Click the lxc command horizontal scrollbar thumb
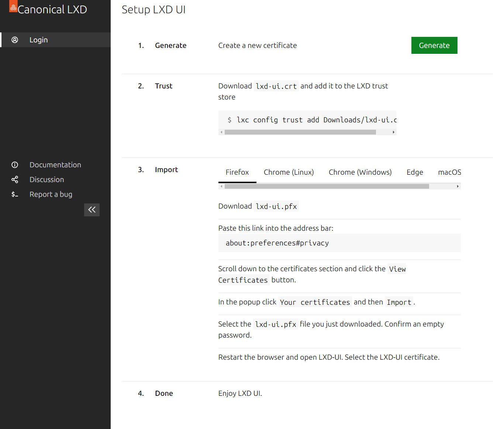Viewport: 504px width, 429px height. point(300,132)
